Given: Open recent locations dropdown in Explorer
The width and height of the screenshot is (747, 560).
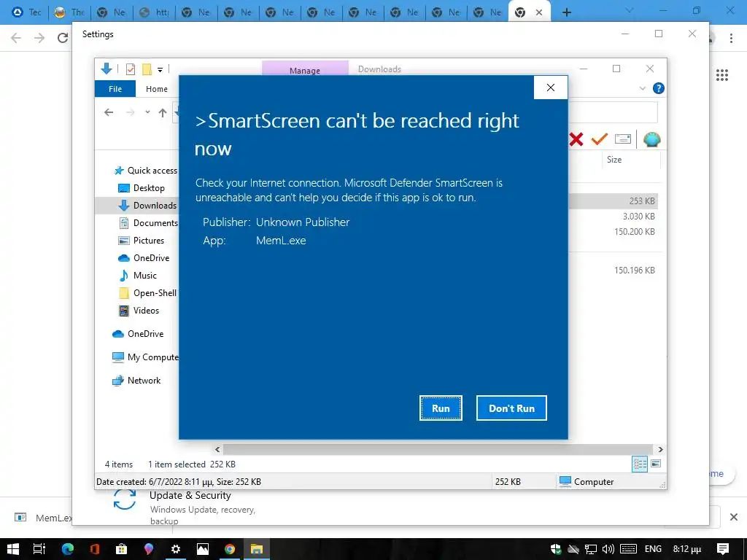Looking at the screenshot, I should coord(147,112).
